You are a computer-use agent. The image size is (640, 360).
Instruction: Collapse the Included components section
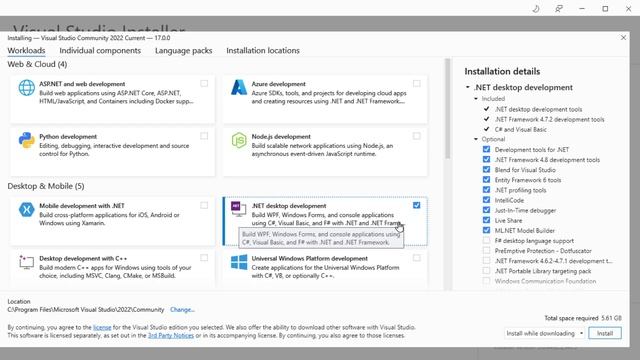click(x=476, y=99)
